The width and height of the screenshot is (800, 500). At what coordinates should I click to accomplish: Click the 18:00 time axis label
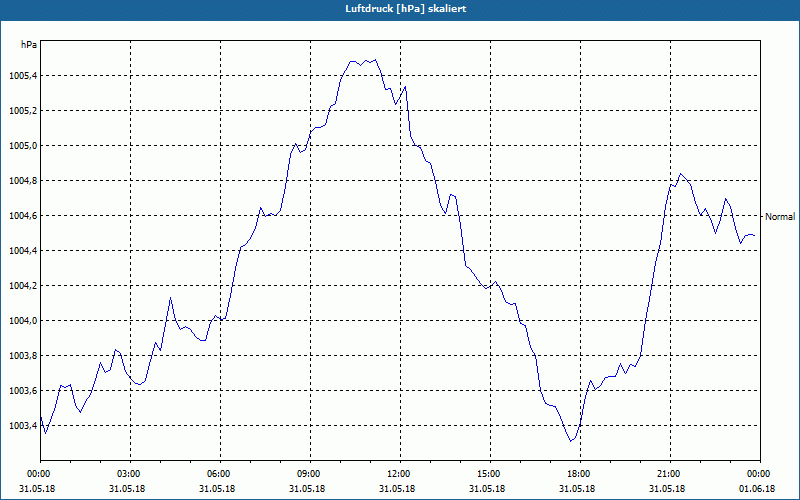click(580, 474)
